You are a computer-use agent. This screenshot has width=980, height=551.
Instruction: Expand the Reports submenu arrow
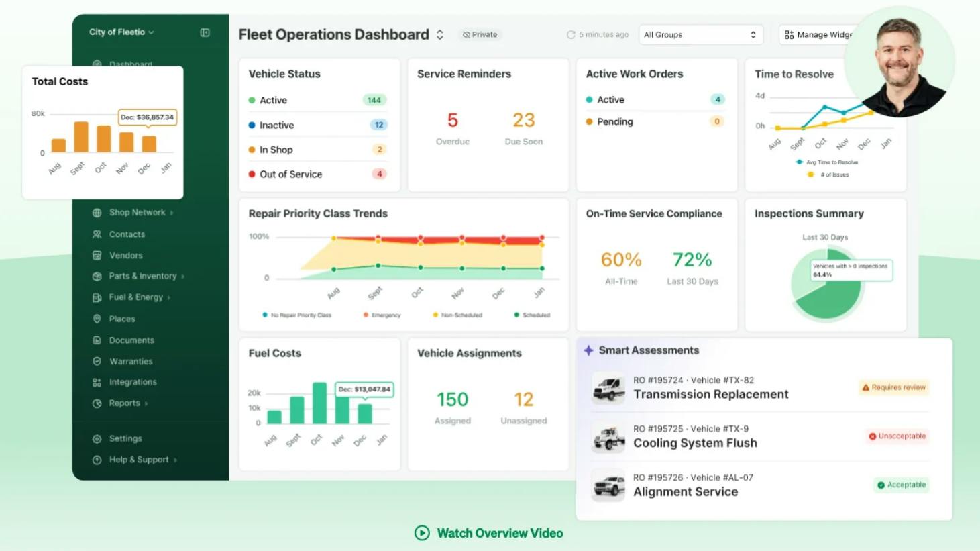[146, 403]
